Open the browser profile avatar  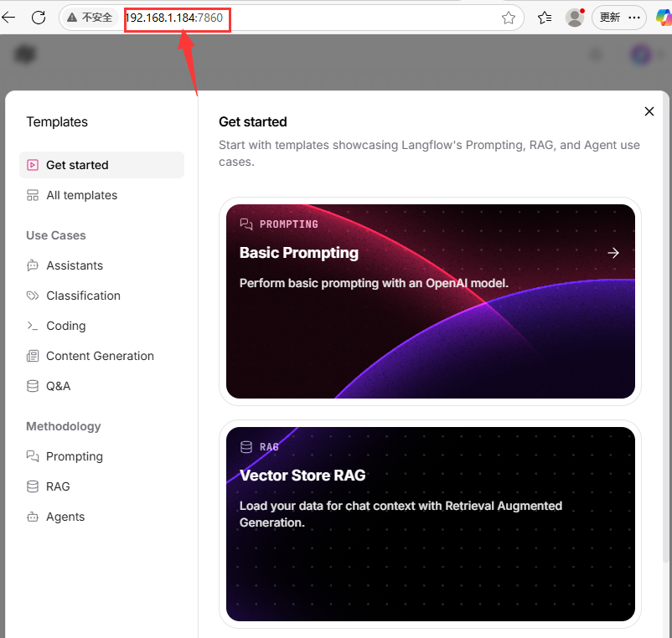tap(575, 18)
